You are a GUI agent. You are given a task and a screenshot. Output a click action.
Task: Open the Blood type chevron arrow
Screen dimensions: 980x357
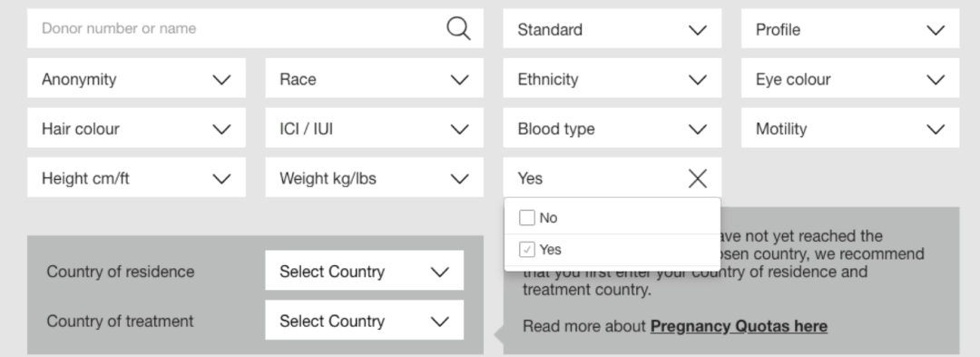click(698, 129)
